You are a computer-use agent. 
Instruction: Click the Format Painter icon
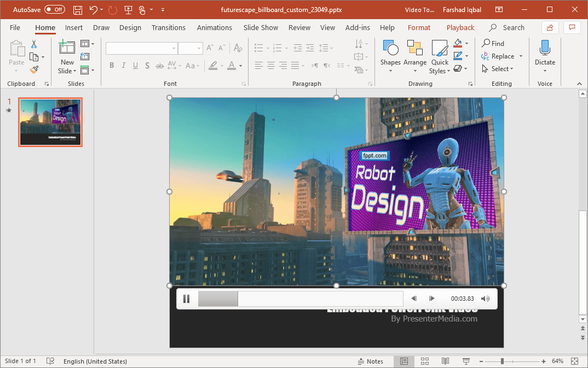(34, 69)
